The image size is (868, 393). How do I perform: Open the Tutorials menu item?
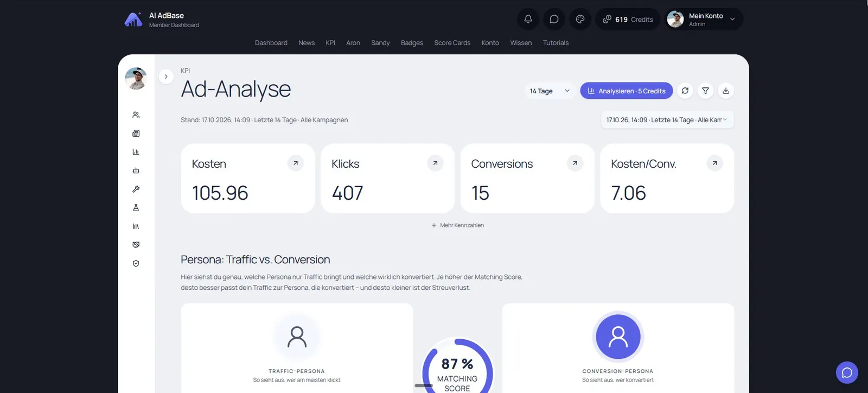556,43
